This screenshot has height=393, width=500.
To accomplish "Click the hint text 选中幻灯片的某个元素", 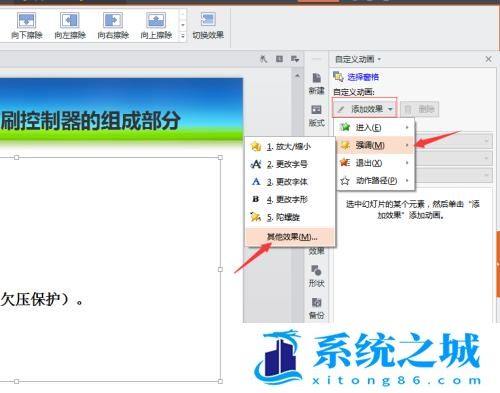I will pyautogui.click(x=385, y=204).
